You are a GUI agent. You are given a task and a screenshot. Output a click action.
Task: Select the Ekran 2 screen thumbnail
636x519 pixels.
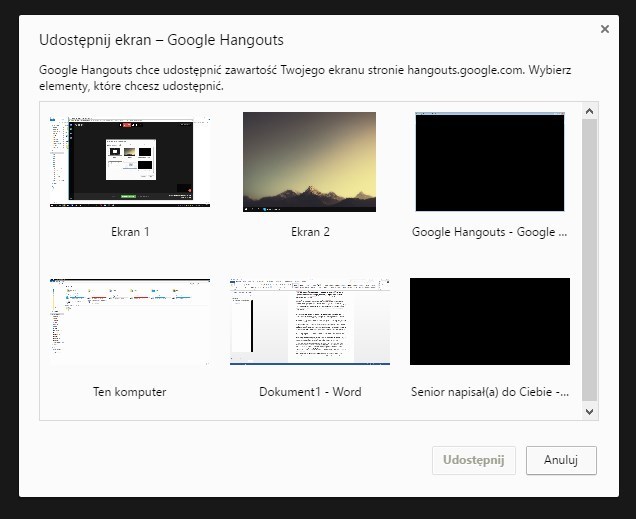(309, 162)
